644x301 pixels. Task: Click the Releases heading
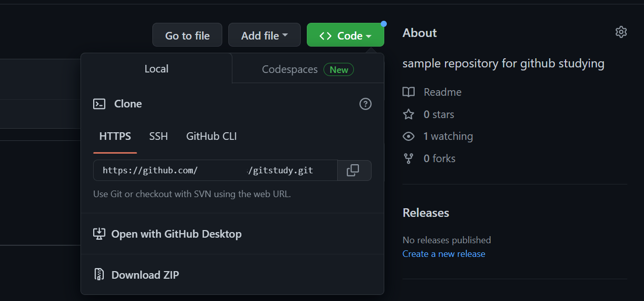click(x=426, y=213)
